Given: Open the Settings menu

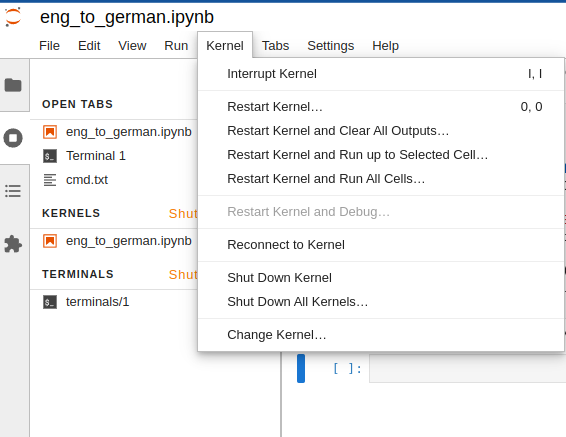Looking at the screenshot, I should 331,46.
